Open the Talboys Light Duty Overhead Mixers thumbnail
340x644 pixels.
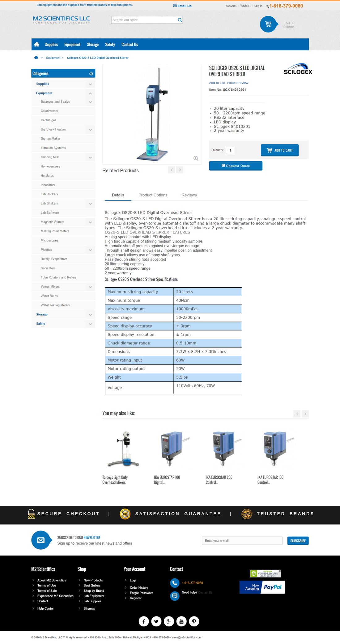[x=124, y=449]
